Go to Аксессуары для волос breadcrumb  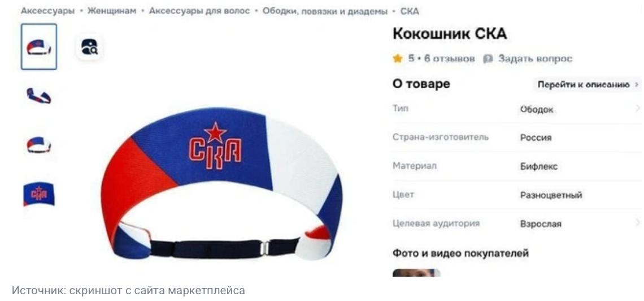[x=199, y=11]
